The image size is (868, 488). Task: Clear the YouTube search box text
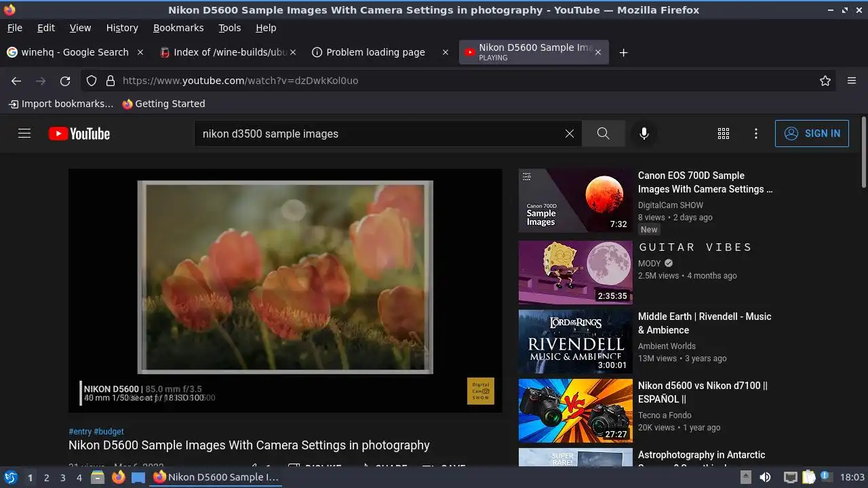click(570, 134)
